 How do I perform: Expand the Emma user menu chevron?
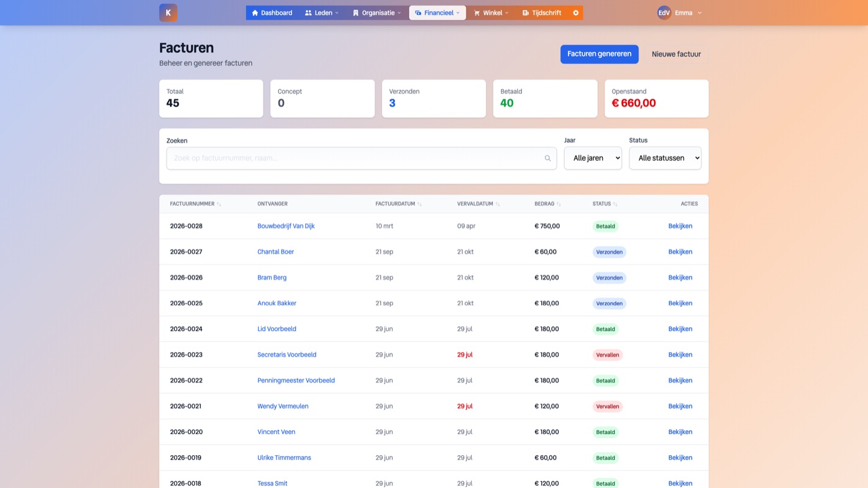(x=700, y=12)
